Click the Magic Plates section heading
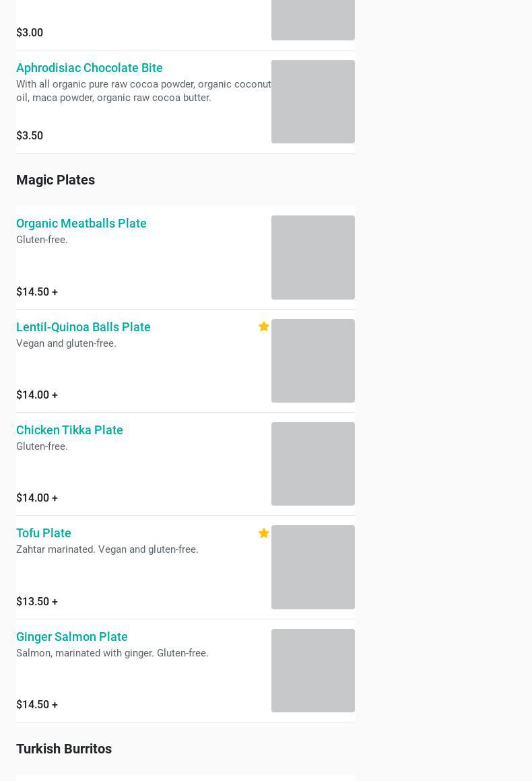Viewport: 532px width, 781px height. point(55,180)
